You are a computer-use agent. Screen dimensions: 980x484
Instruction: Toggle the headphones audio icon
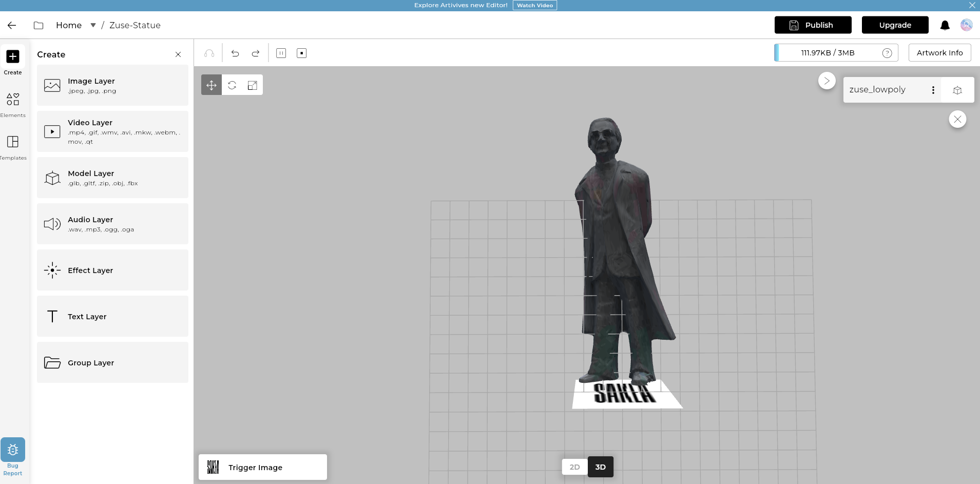pos(209,53)
